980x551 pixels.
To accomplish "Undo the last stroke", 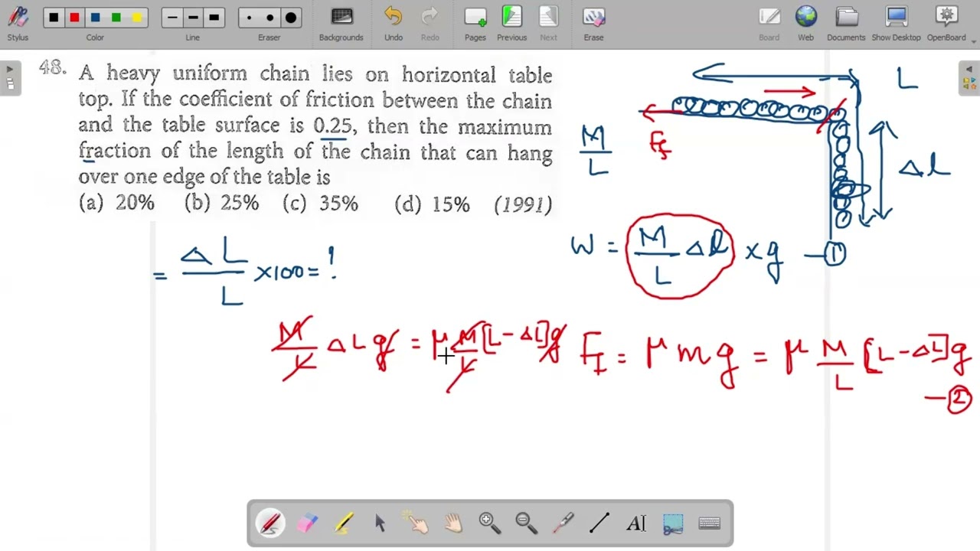I will tap(394, 24).
